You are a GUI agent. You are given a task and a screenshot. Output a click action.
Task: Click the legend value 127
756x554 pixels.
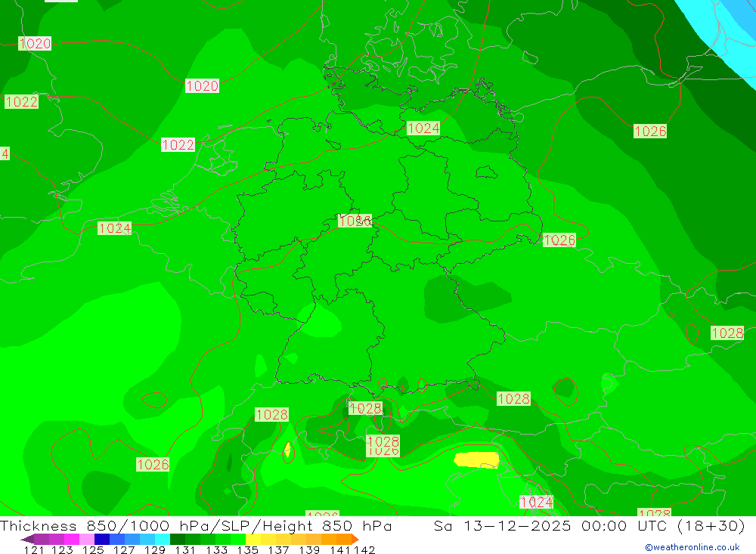click(124, 550)
